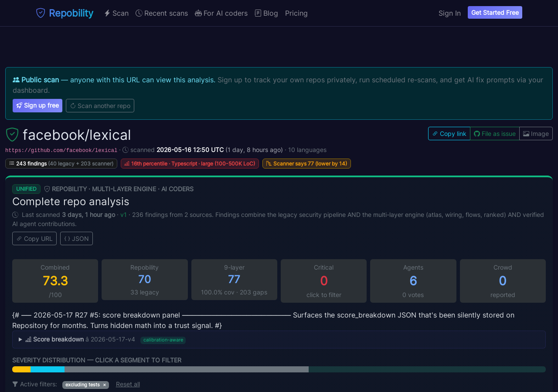
Task: Click the clock icon before Last scanned
Action: tap(15, 215)
